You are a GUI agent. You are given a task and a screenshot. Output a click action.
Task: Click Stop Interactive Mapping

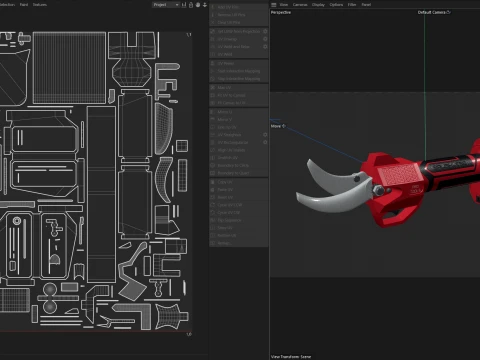coord(239,79)
